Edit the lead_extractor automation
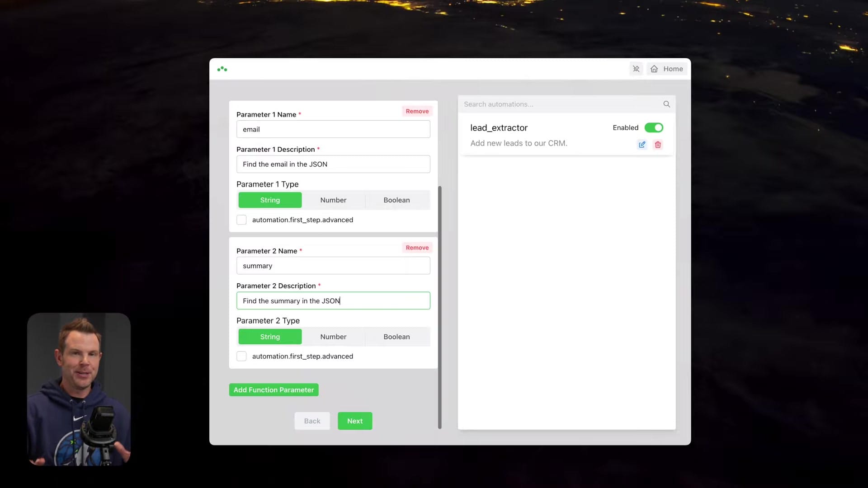Viewport: 868px width, 488px height. tap(642, 145)
